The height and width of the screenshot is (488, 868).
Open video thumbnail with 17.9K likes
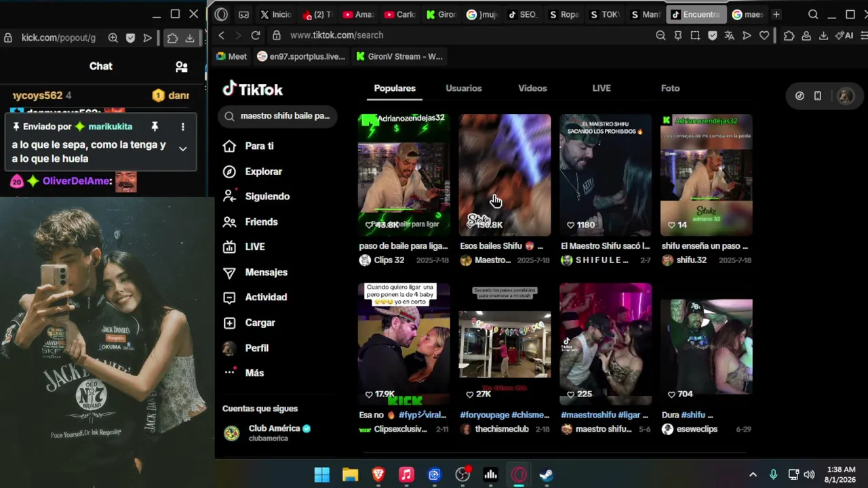point(404,344)
